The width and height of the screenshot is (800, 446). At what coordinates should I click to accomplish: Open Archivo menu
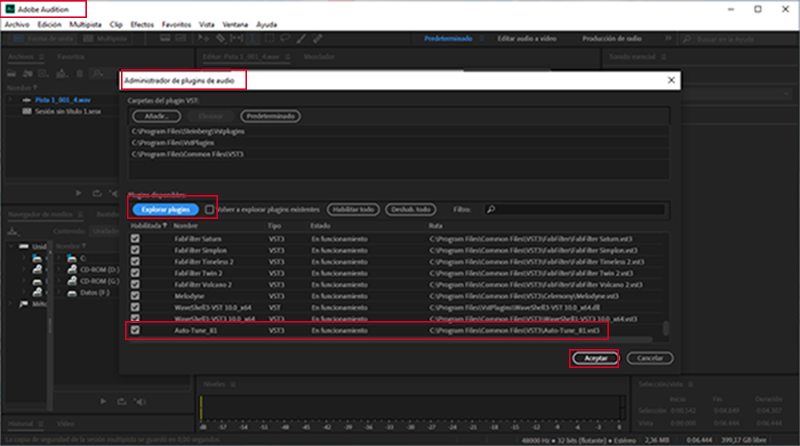click(x=17, y=24)
